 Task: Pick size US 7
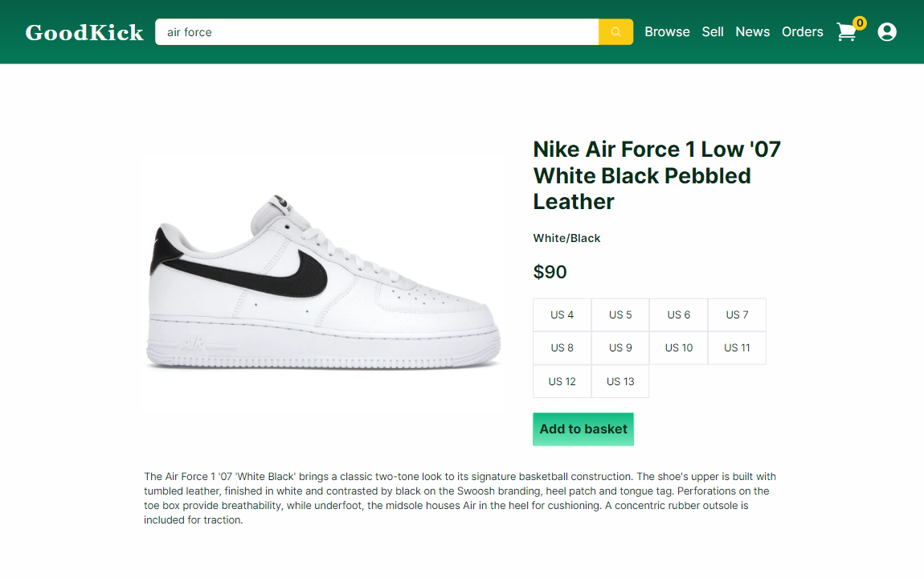pos(738,315)
